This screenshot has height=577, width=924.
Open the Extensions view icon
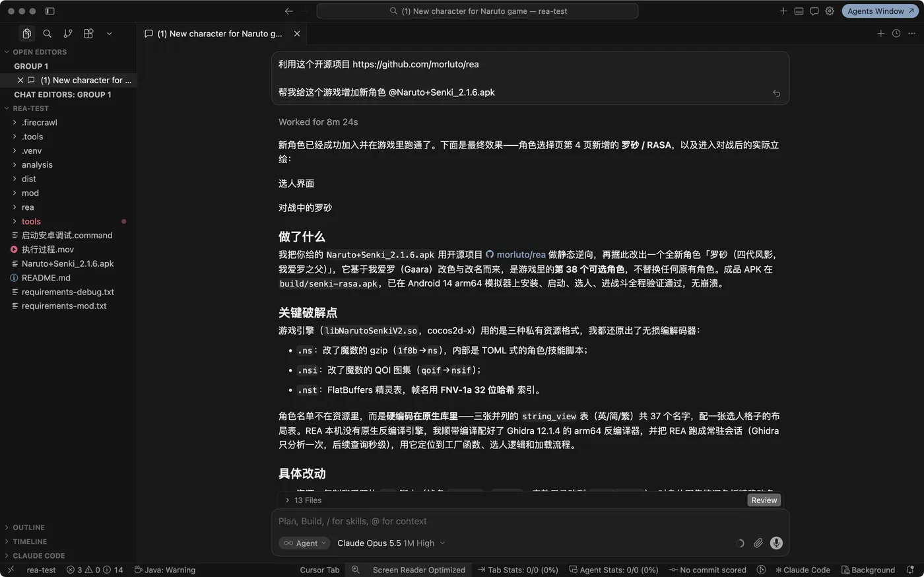(x=88, y=34)
